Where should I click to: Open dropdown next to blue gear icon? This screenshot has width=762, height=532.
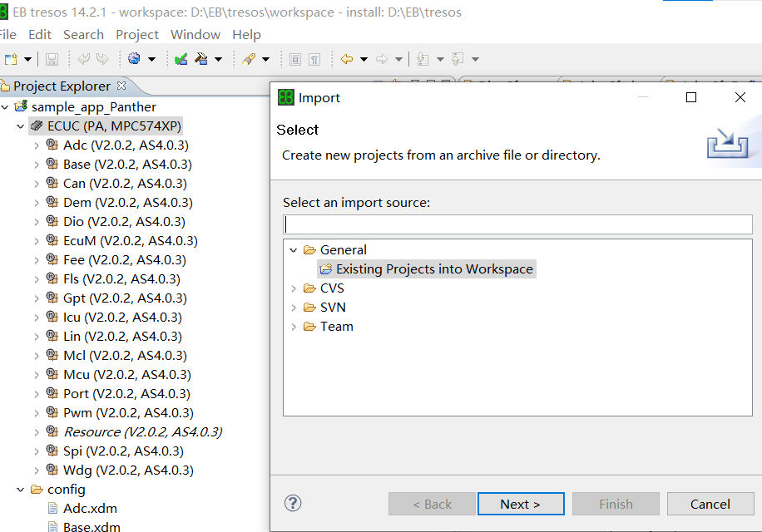click(x=151, y=60)
